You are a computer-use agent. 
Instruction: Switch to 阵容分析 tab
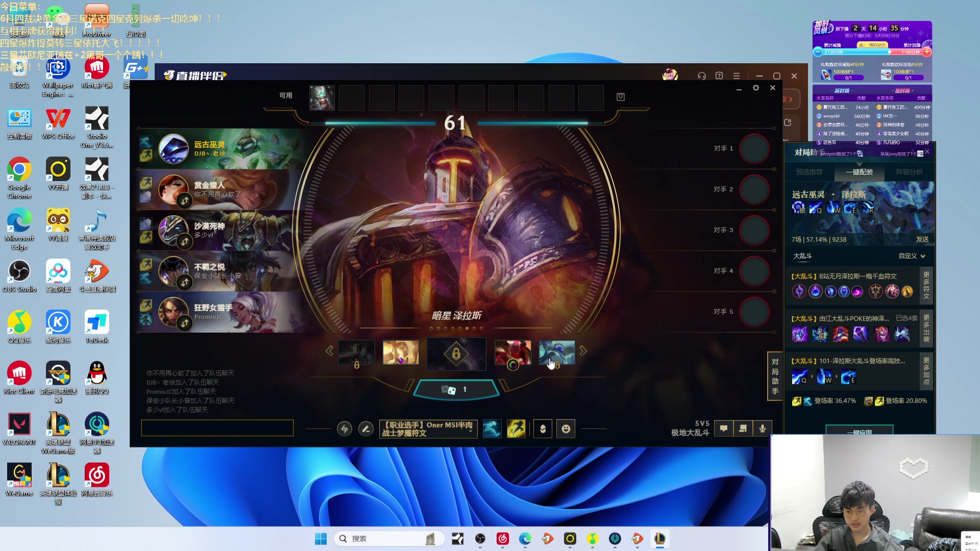[x=909, y=172]
